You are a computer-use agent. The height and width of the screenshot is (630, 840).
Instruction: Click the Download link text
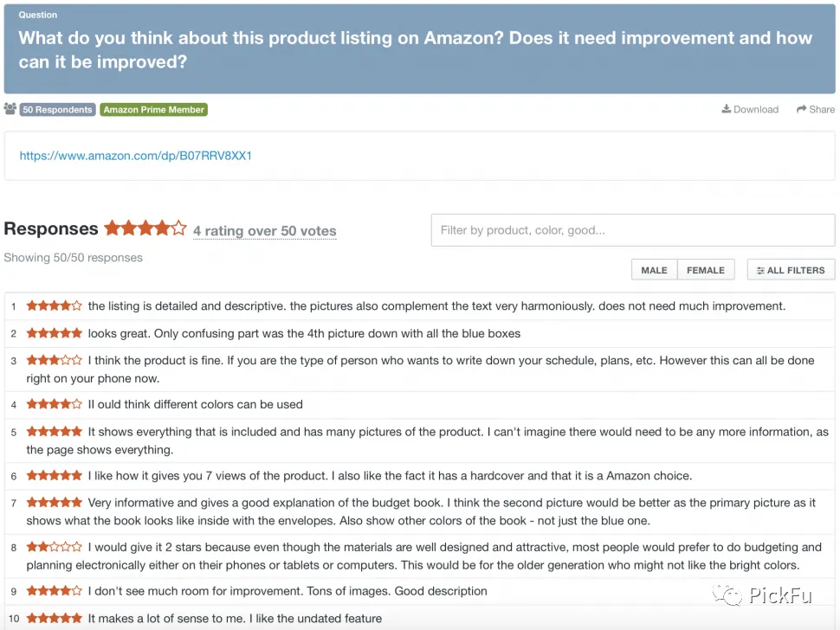click(x=756, y=109)
